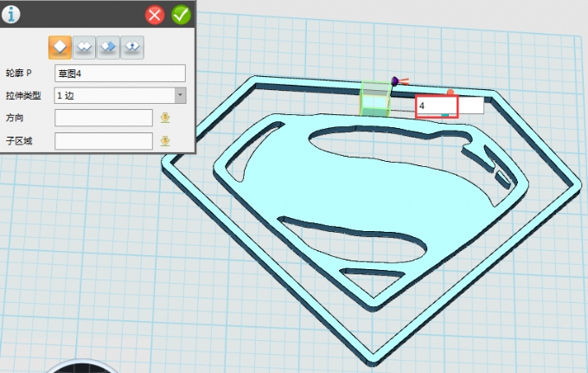Click the orange dot handle above value box
Image resolution: width=588 pixels, height=373 pixels.
[451, 92]
